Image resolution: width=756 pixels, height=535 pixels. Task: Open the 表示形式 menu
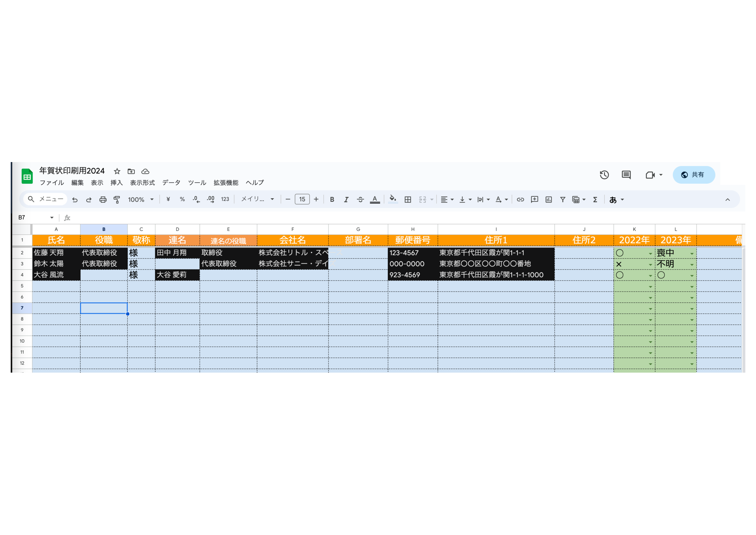tap(142, 183)
